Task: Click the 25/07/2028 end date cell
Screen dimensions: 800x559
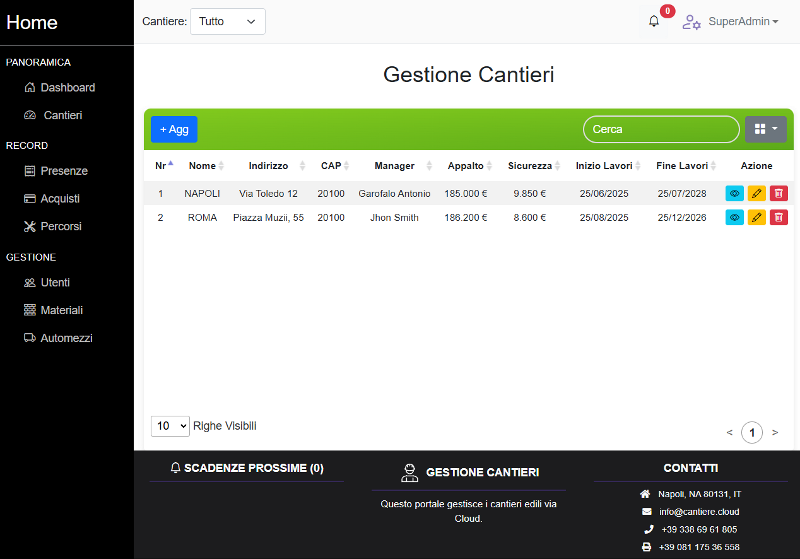Action: coord(682,194)
